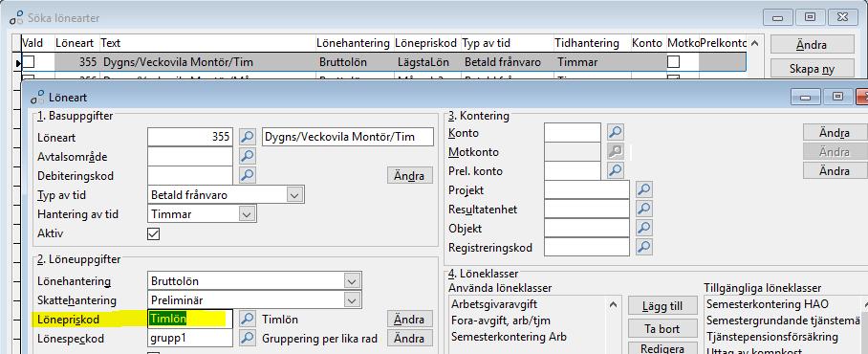Click the Löneart number field showing 355
Viewport: 868px width, 354px height.
190,137
